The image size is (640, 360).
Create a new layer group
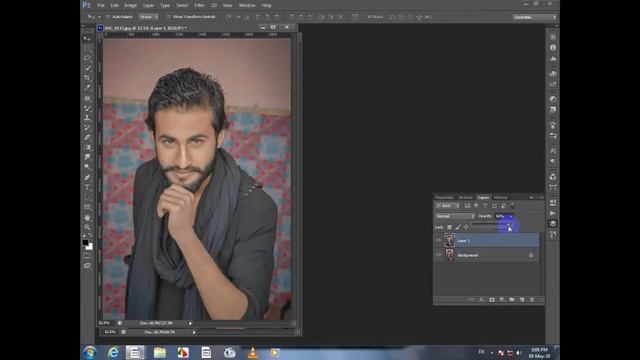(x=512, y=300)
